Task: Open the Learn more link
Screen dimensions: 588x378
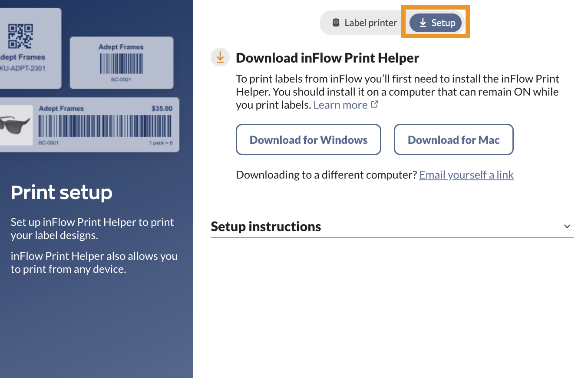Action: (x=340, y=105)
